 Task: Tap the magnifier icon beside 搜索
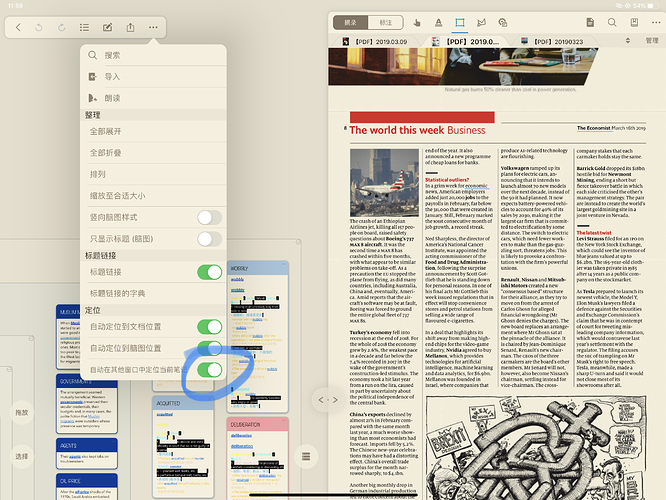[93, 55]
